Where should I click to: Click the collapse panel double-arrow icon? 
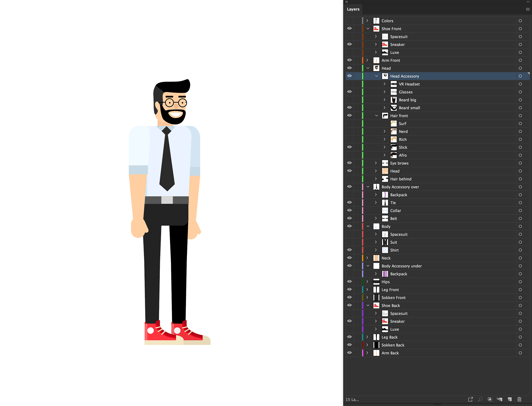(528, 2)
